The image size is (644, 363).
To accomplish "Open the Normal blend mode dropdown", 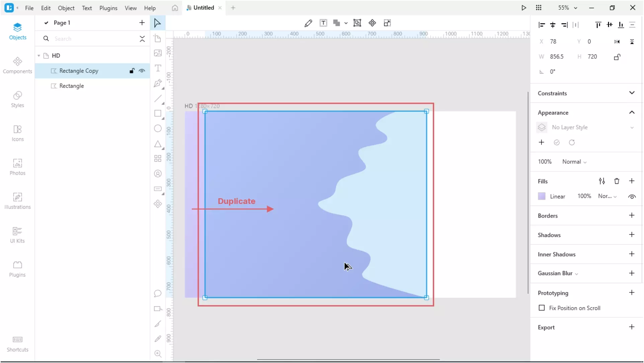I will [x=574, y=162].
